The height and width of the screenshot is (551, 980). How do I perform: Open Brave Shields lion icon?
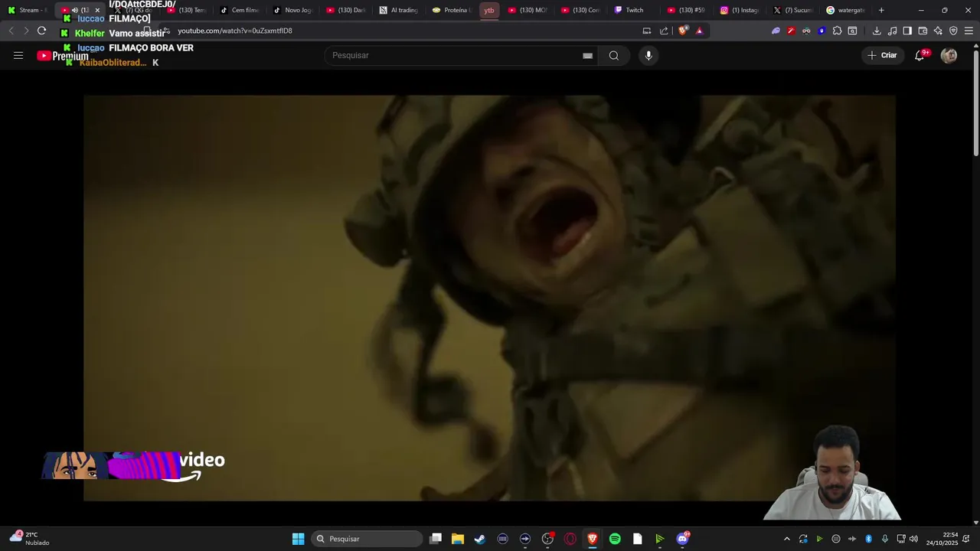tap(683, 31)
